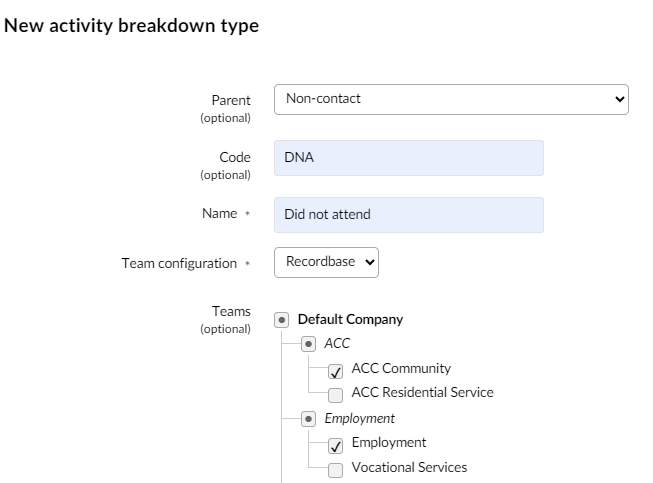Open the Team configuration Recordbase dropdown
653x483 pixels.
click(x=326, y=262)
